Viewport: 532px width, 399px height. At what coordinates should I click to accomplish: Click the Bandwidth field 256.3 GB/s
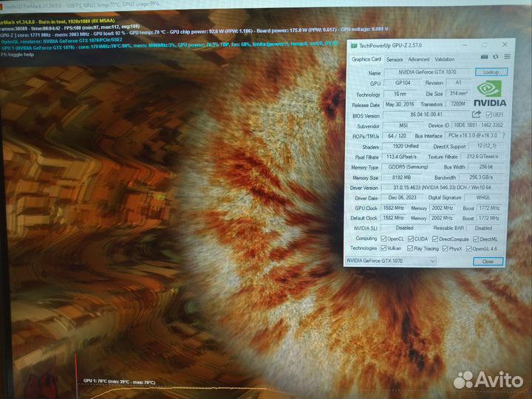(x=481, y=177)
